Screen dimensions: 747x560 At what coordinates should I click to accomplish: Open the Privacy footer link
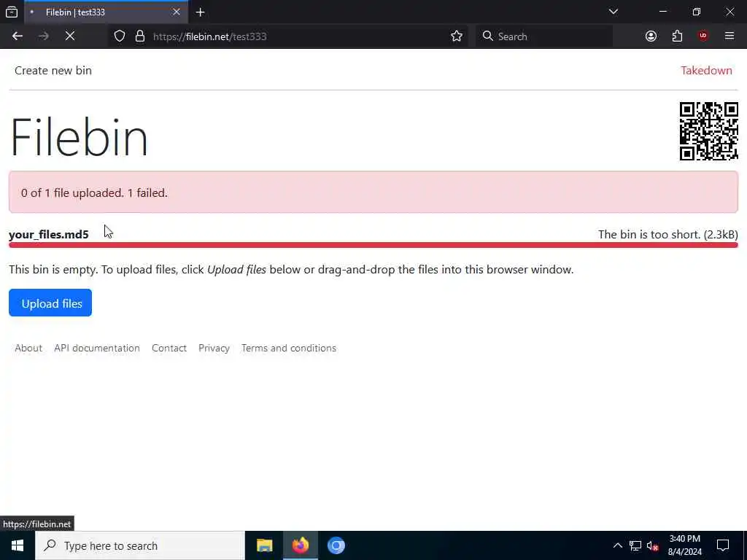(x=214, y=348)
